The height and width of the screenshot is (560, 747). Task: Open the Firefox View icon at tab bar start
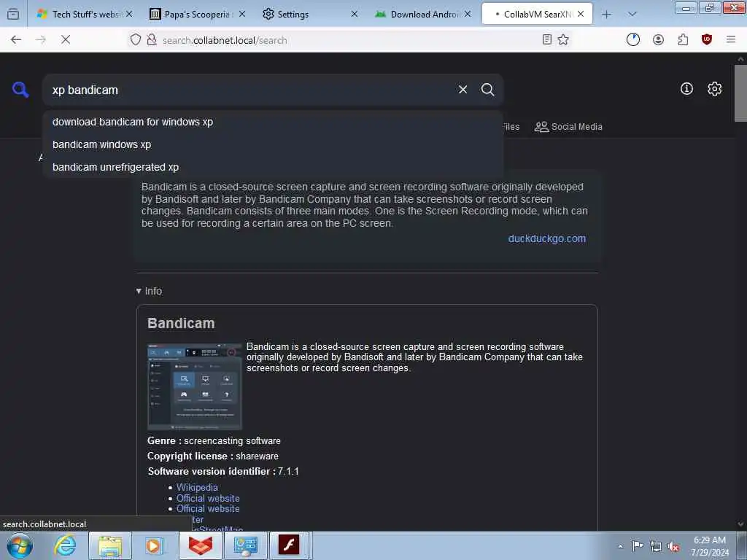[x=13, y=15]
